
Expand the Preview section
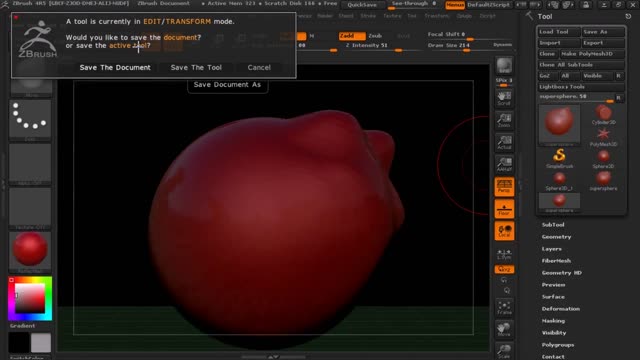[553, 285]
